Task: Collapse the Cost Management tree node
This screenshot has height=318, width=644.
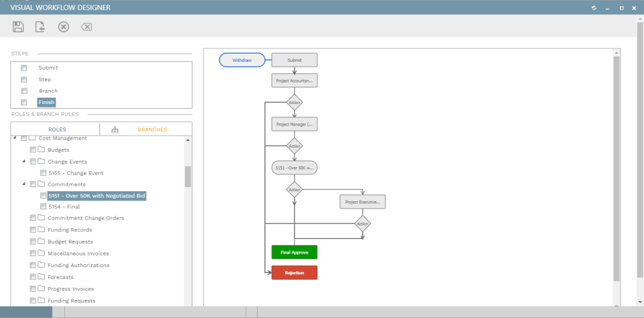Action: [x=15, y=138]
